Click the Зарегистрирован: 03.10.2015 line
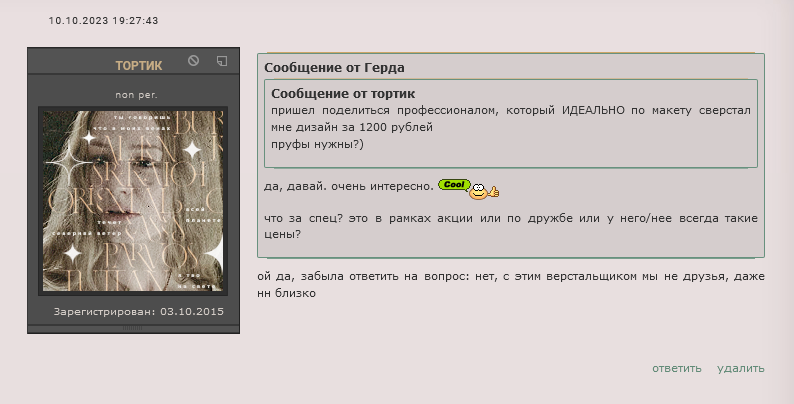 tap(139, 311)
